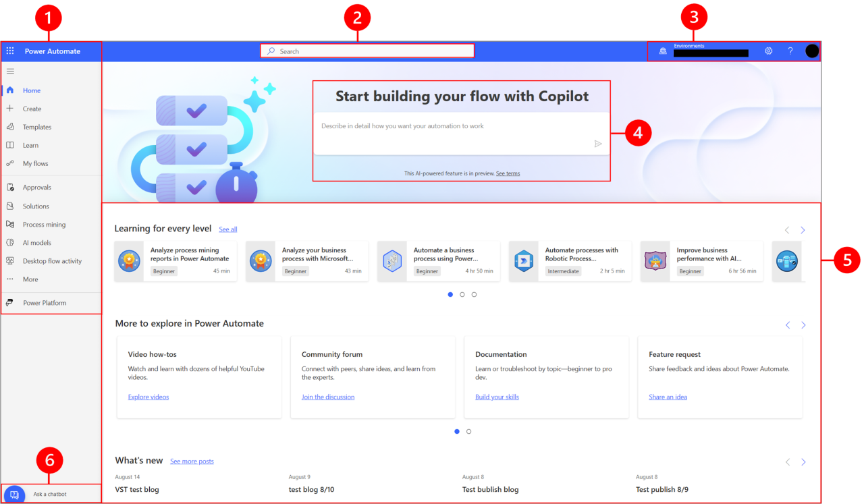Click the Environments icon in the header

coord(662,51)
